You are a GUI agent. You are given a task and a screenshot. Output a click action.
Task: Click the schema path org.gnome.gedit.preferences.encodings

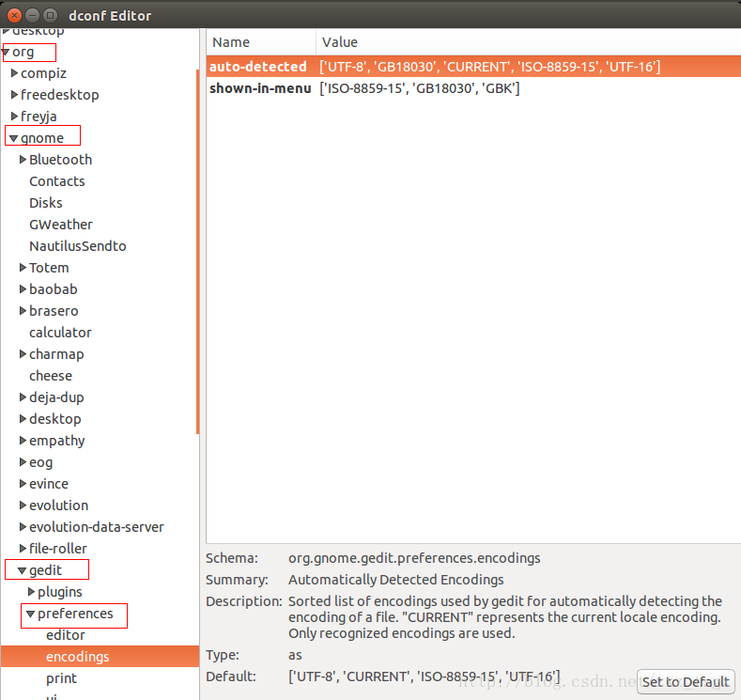[414, 558]
